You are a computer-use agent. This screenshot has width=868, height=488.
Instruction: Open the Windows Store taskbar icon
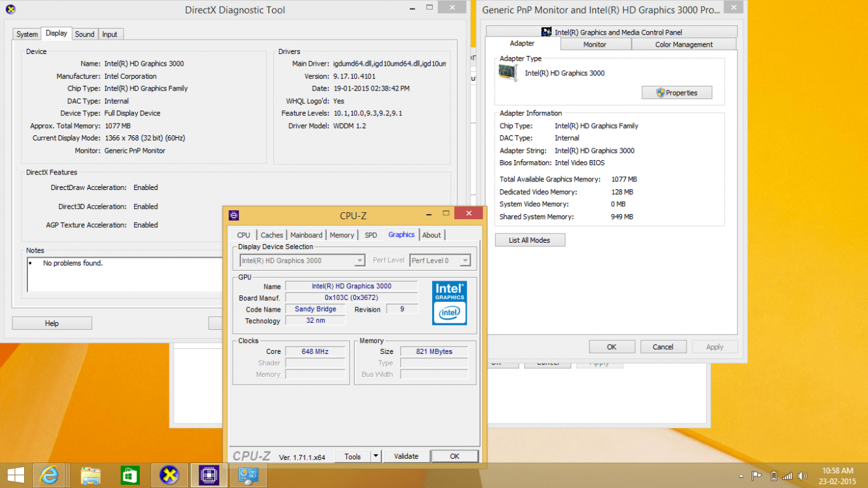[129, 475]
